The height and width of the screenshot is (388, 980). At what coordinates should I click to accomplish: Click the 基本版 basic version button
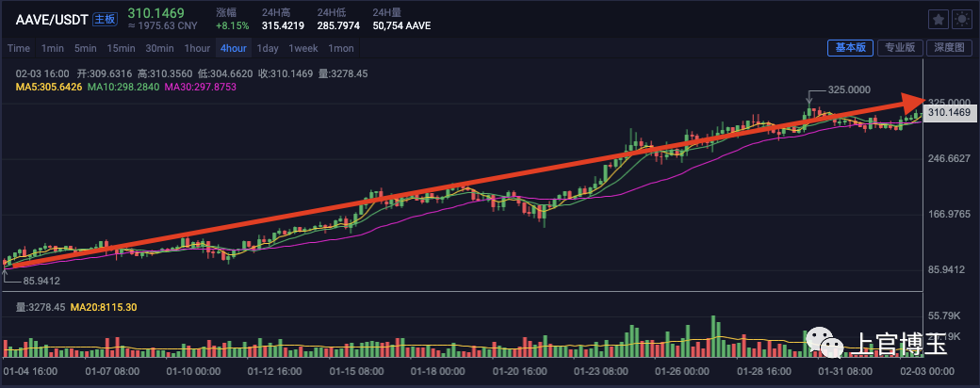point(851,47)
